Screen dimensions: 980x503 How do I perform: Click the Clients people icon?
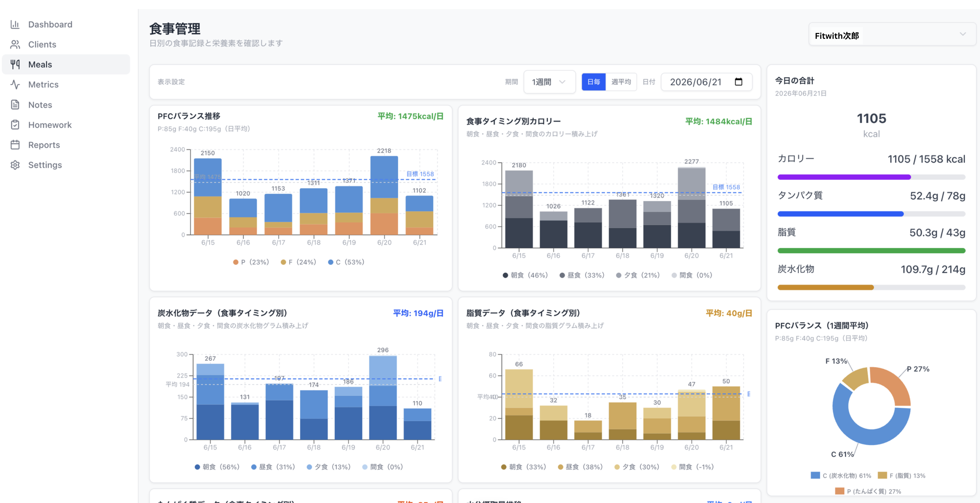[15, 44]
